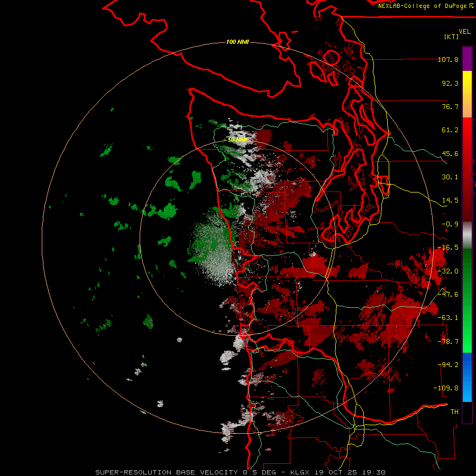The height and width of the screenshot is (476, 476).
Task: Click the 92.3 legend value
Action: [450, 83]
